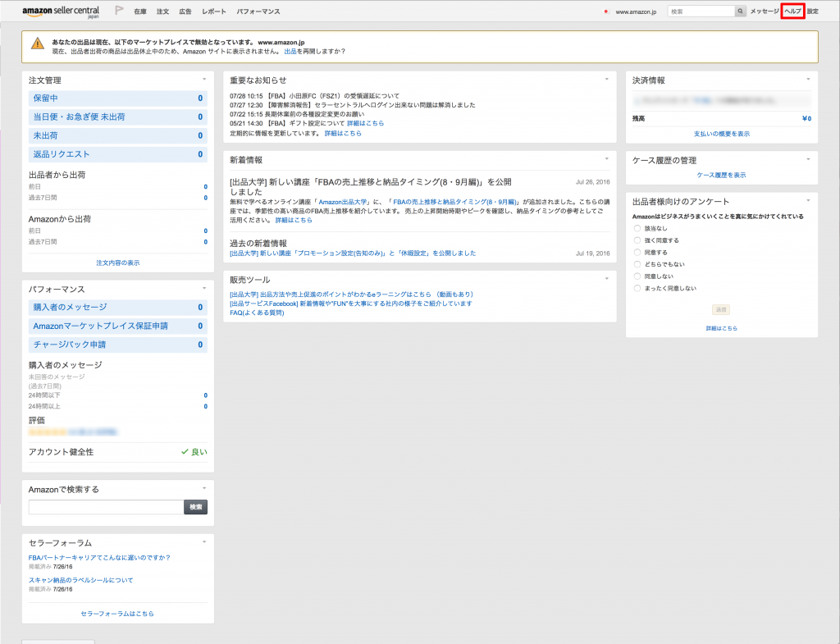Viewport: 840px width, 644px height.
Task: Open the 決済情報 widget dropdown arrow
Action: pos(808,80)
